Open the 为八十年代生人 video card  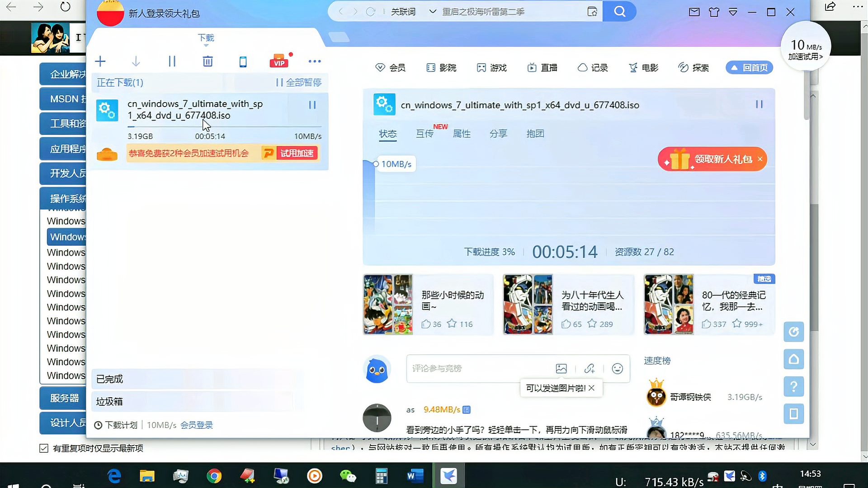point(569,305)
